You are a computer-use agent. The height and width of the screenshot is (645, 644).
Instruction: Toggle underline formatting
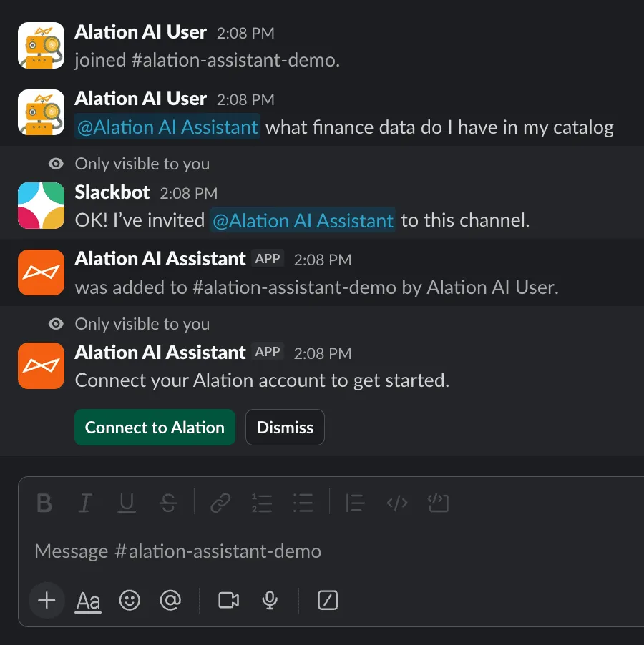pos(127,503)
